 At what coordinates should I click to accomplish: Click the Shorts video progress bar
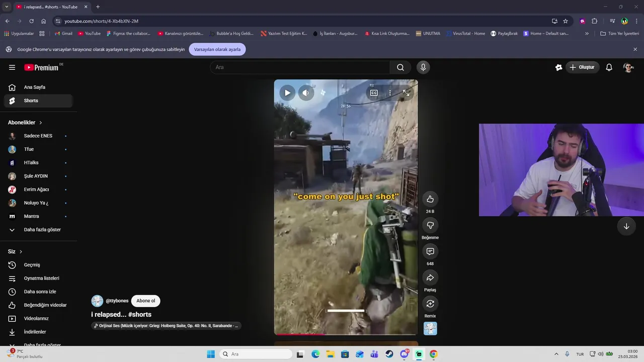tap(346, 334)
